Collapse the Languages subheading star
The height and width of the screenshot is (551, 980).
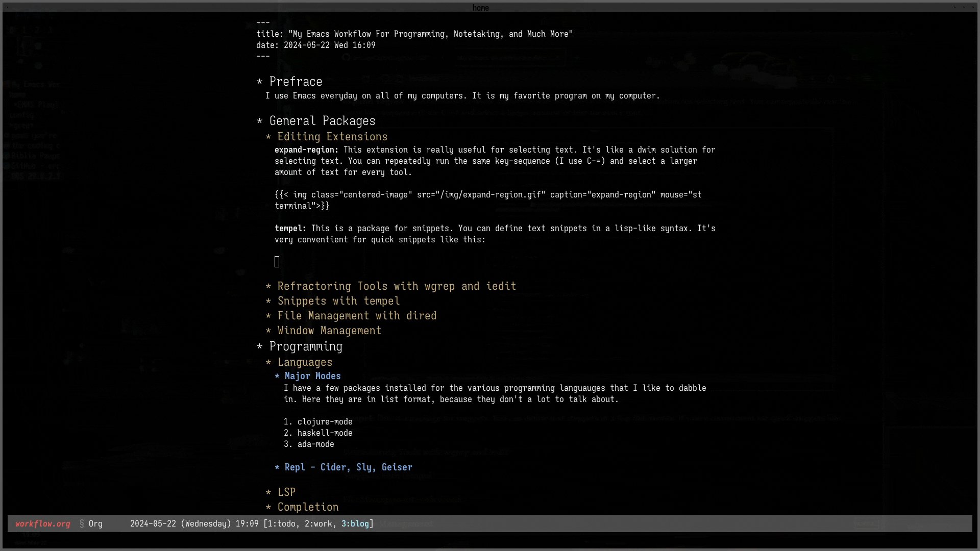(x=268, y=363)
